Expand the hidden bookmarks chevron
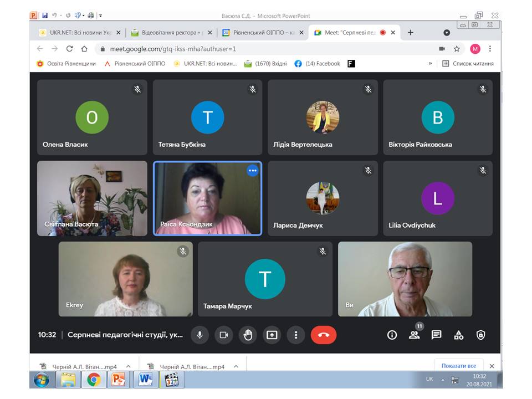Viewport: 532px width, 399px height. pyautogui.click(x=430, y=63)
